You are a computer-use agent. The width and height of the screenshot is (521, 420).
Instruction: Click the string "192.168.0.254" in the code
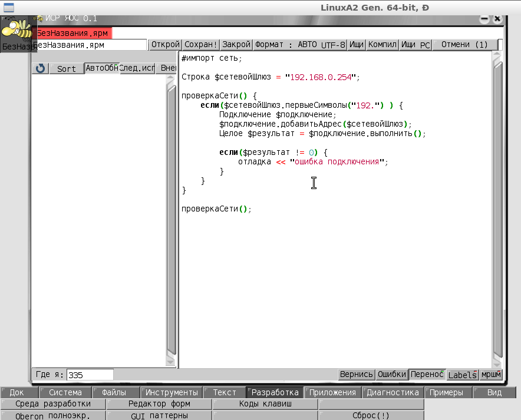[x=321, y=77]
